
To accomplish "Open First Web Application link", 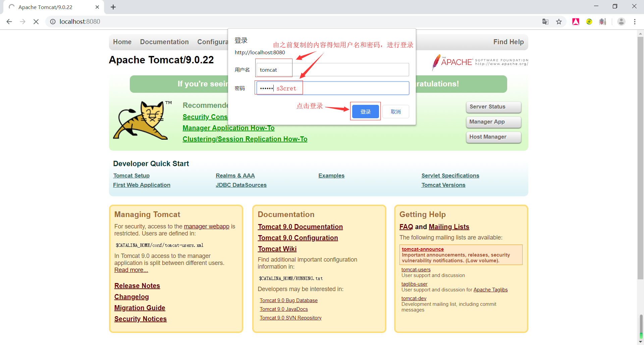I will point(142,185).
